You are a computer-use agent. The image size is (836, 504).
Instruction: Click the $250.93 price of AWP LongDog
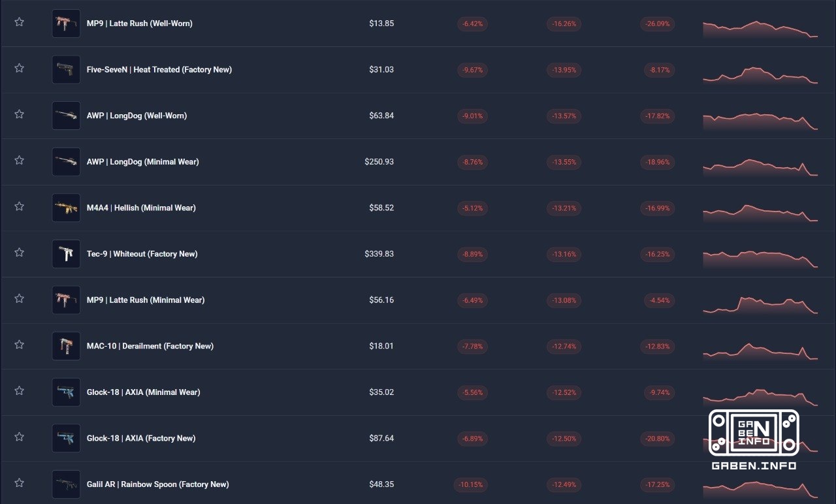point(379,162)
